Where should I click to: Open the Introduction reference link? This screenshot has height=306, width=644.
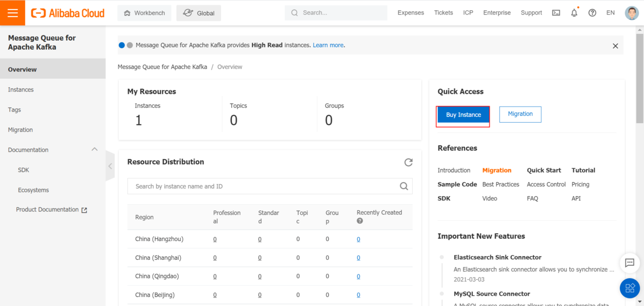[x=453, y=170]
